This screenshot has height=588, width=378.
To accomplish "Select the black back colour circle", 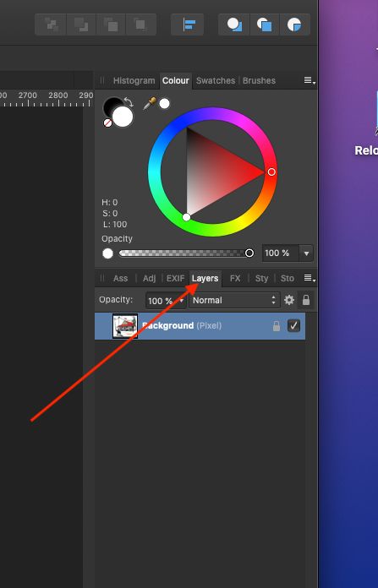I will pyautogui.click(x=111, y=105).
